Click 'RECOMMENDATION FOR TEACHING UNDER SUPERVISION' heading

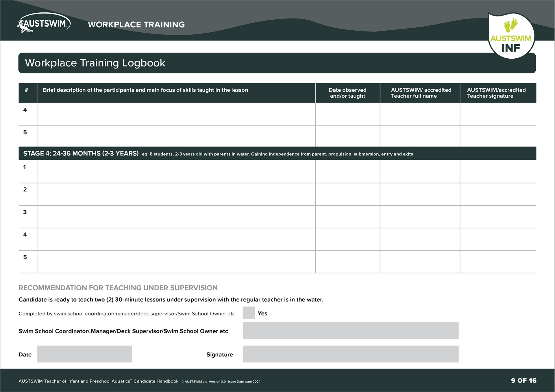[x=118, y=288]
